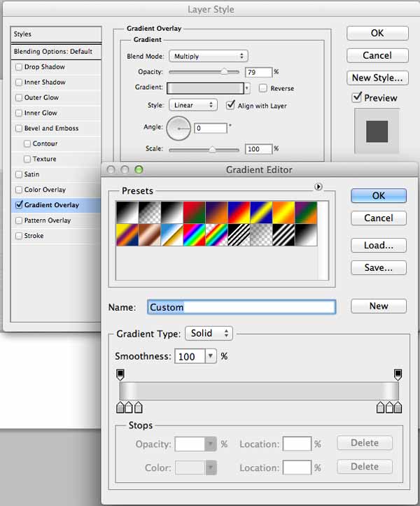Pick the blue-red-yellow gradient preset
The height and width of the screenshot is (506, 420).
[239, 212]
